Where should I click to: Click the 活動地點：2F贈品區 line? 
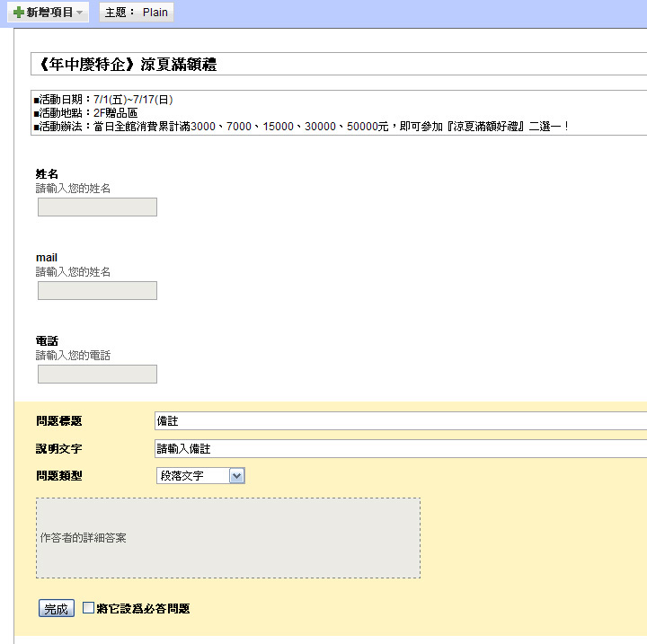pos(86,112)
